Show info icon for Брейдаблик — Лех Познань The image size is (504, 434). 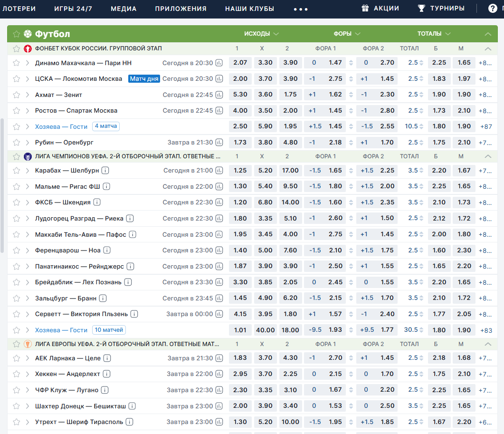pyautogui.click(x=128, y=282)
